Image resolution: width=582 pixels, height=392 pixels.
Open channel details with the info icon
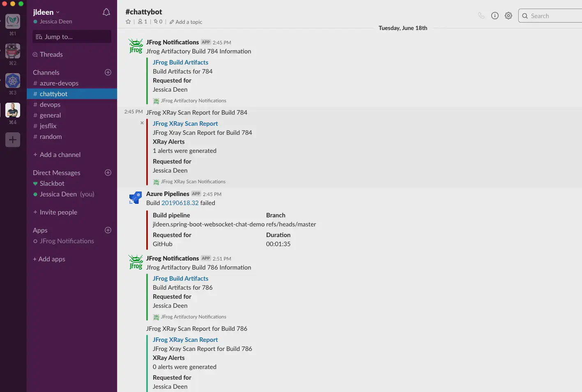coord(495,15)
